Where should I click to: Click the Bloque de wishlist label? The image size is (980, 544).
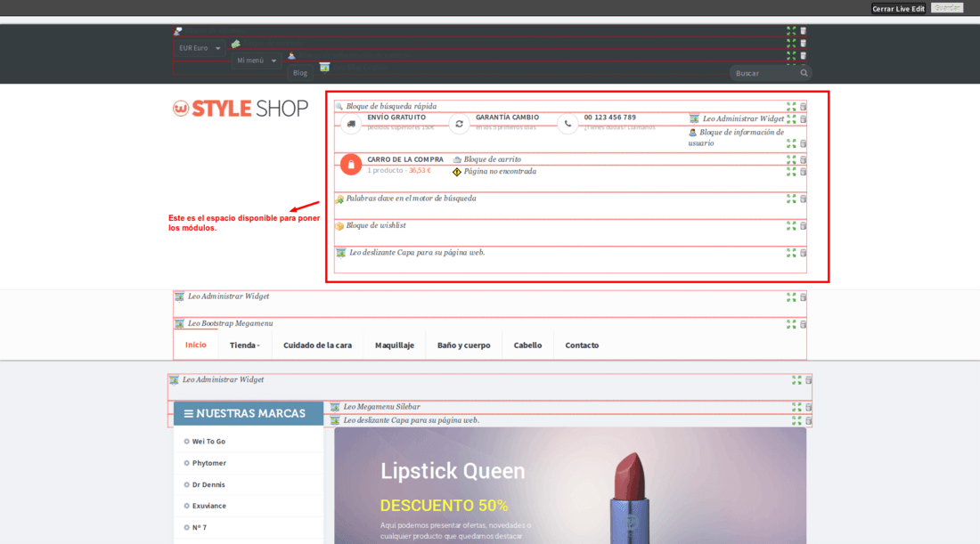(x=376, y=225)
